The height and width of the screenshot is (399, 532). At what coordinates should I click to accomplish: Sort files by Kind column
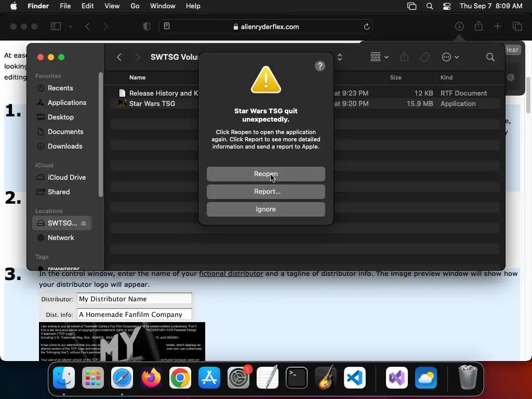(446, 77)
